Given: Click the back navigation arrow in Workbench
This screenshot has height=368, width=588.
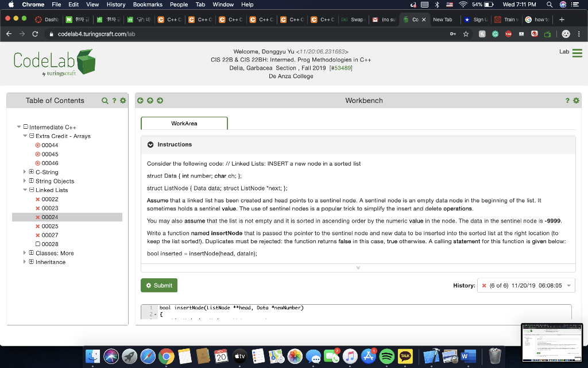Looking at the screenshot, I should [x=140, y=100].
